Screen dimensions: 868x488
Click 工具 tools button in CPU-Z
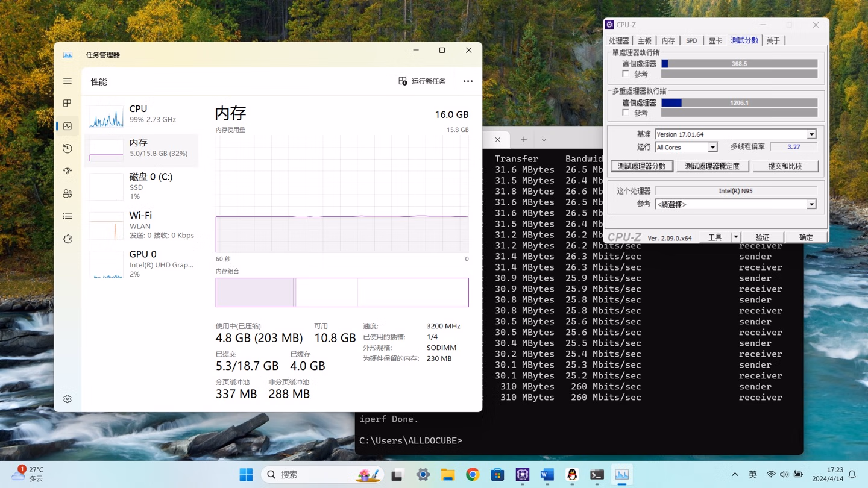715,237
